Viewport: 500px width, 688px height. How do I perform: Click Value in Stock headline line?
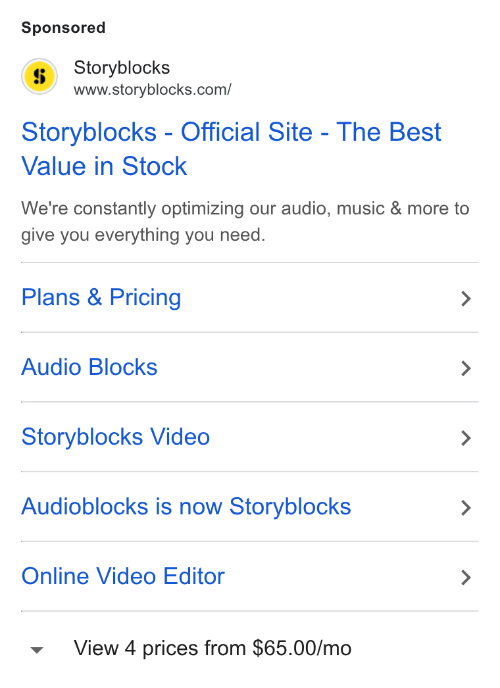[104, 166]
